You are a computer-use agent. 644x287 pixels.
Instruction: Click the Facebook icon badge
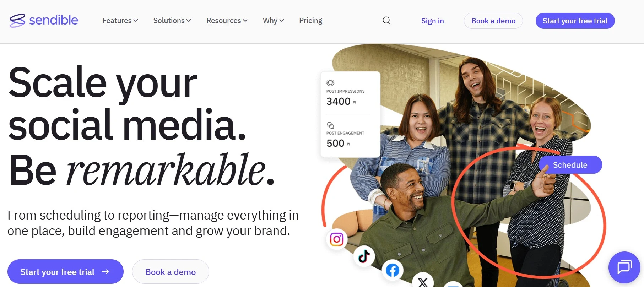click(x=393, y=270)
